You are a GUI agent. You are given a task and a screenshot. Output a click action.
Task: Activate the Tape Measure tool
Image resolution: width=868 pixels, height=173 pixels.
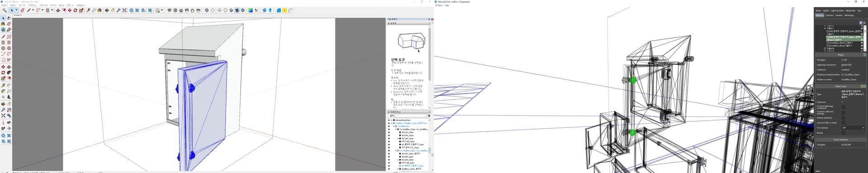tap(88, 10)
